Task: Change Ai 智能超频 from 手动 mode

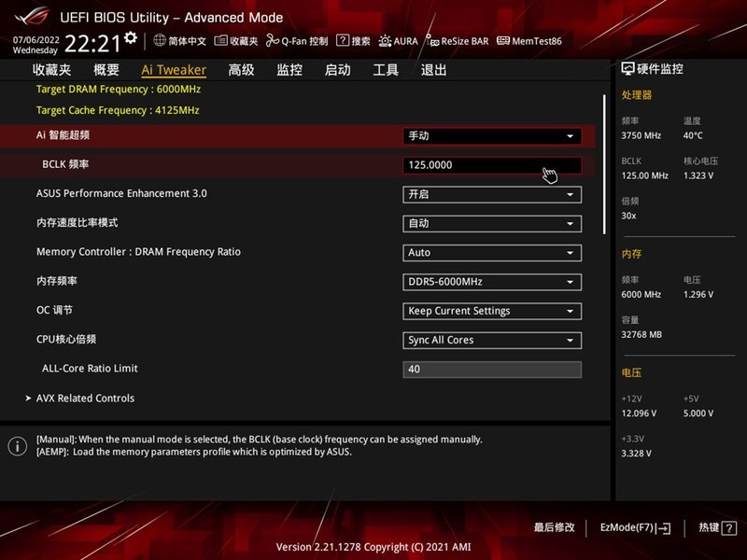Action: click(492, 136)
